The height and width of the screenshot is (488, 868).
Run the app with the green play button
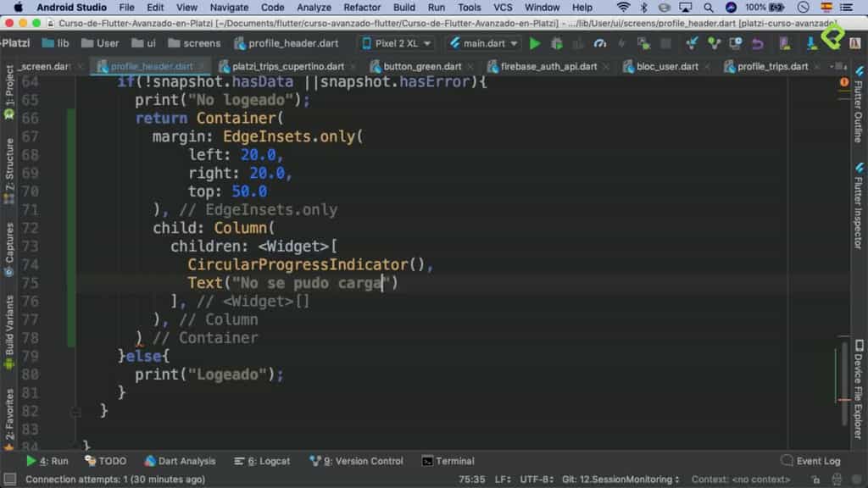pyautogui.click(x=534, y=43)
